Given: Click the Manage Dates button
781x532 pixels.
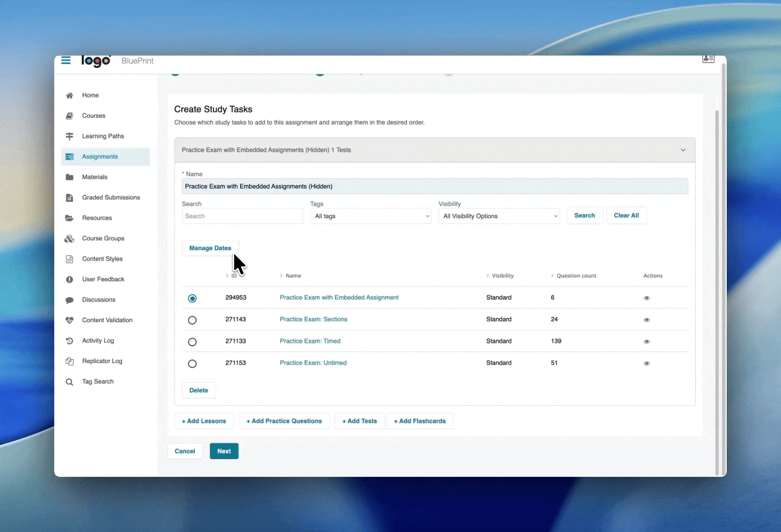Looking at the screenshot, I should pos(210,248).
